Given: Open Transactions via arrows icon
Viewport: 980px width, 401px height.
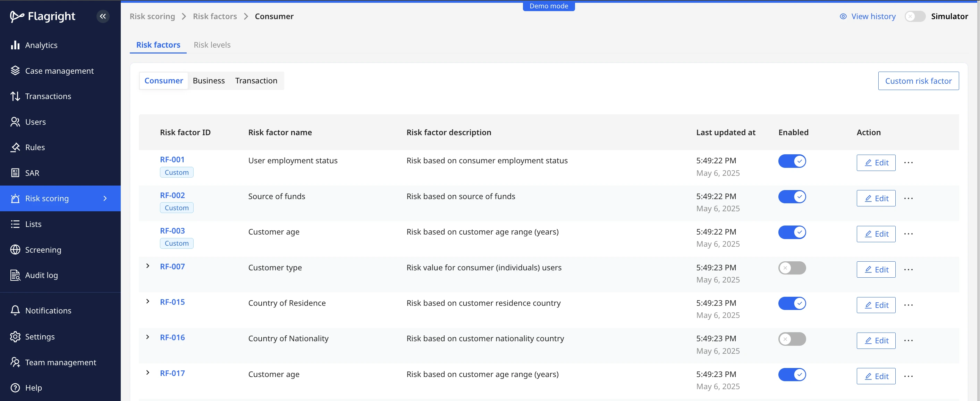Looking at the screenshot, I should tap(15, 96).
